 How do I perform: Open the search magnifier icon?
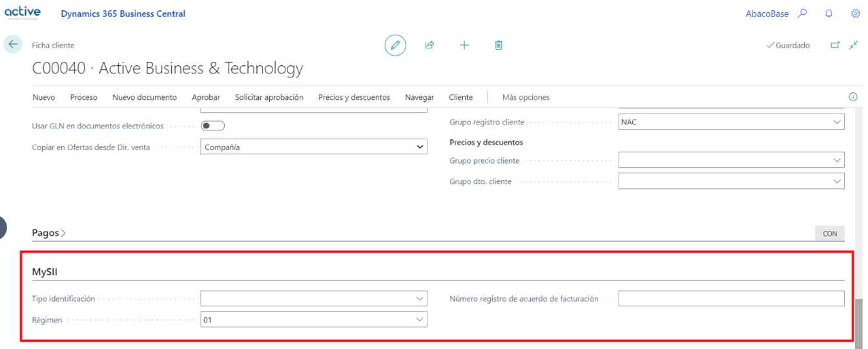pyautogui.click(x=803, y=14)
